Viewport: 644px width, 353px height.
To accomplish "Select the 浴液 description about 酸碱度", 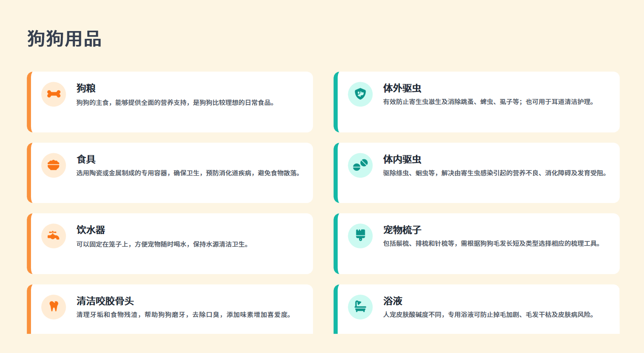I will pyautogui.click(x=489, y=315).
